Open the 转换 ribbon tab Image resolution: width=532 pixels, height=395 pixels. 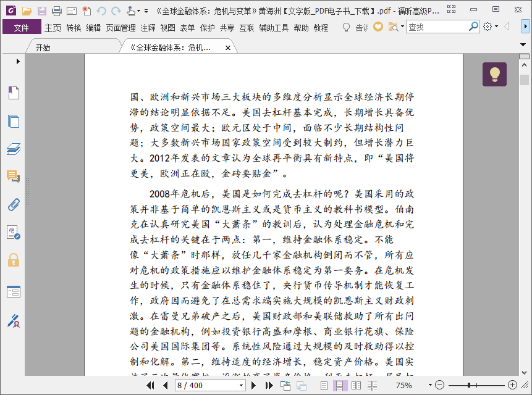[74, 28]
